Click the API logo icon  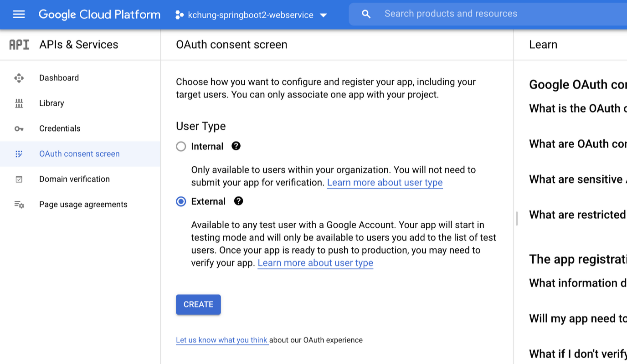tap(19, 45)
